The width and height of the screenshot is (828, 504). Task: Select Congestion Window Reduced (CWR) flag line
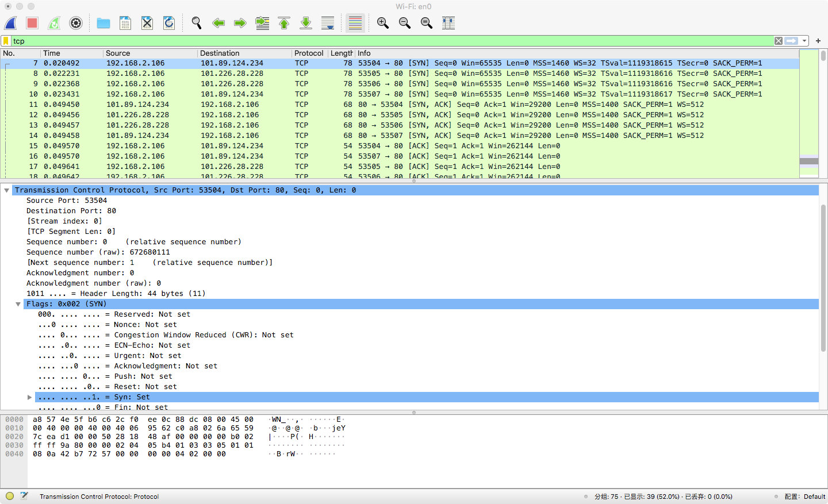(166, 335)
